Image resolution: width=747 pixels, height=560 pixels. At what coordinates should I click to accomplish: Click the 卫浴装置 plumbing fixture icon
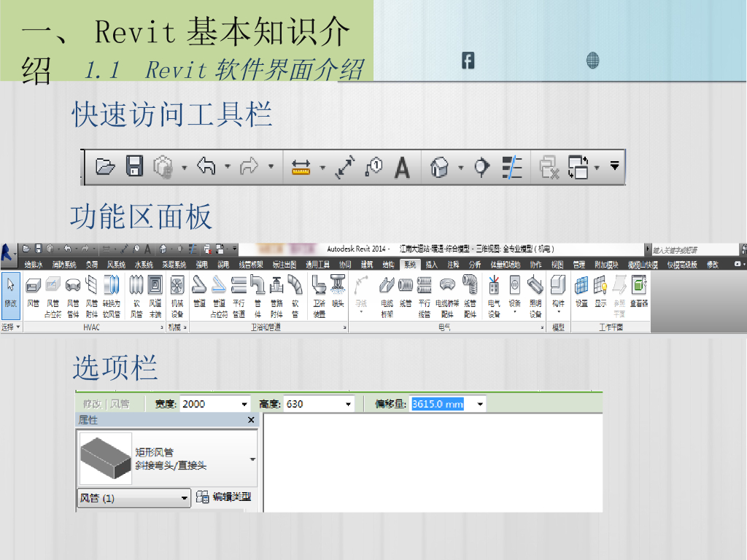click(x=320, y=292)
